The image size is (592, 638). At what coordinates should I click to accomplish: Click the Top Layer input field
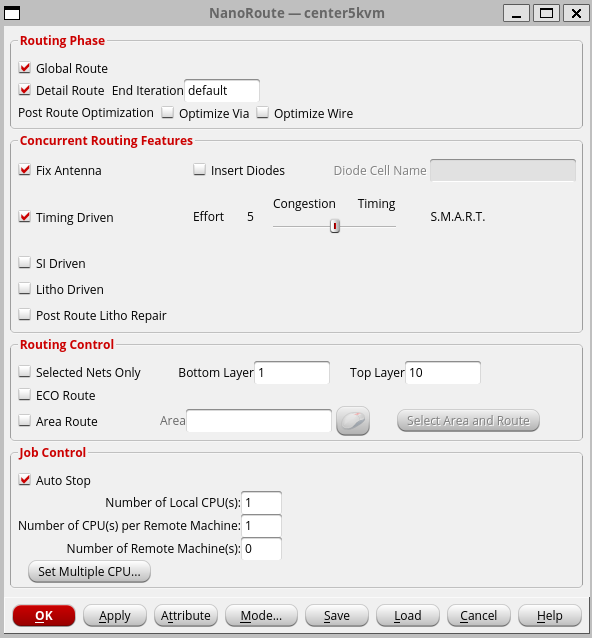tap(443, 372)
